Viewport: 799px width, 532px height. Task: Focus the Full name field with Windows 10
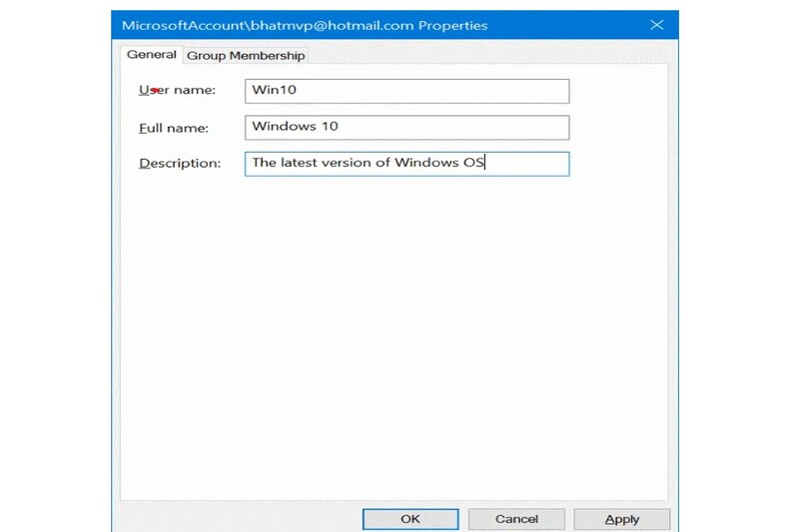(x=406, y=128)
